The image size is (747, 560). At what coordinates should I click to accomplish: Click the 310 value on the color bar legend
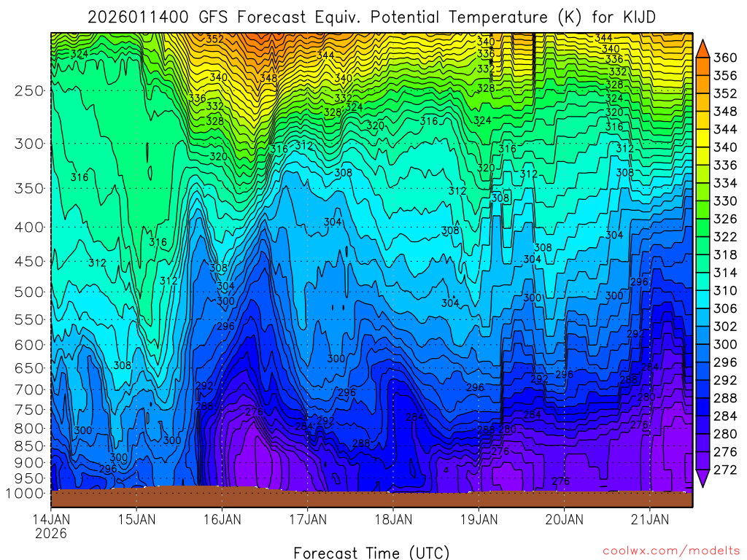point(725,290)
